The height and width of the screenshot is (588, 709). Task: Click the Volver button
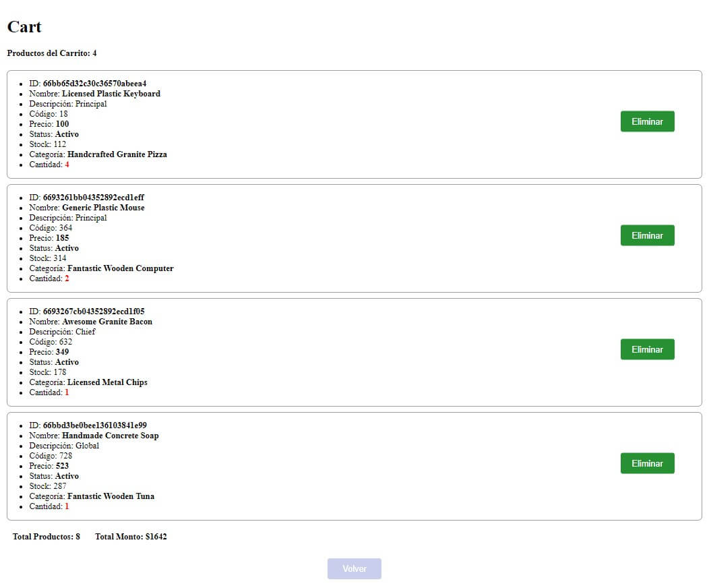click(354, 568)
